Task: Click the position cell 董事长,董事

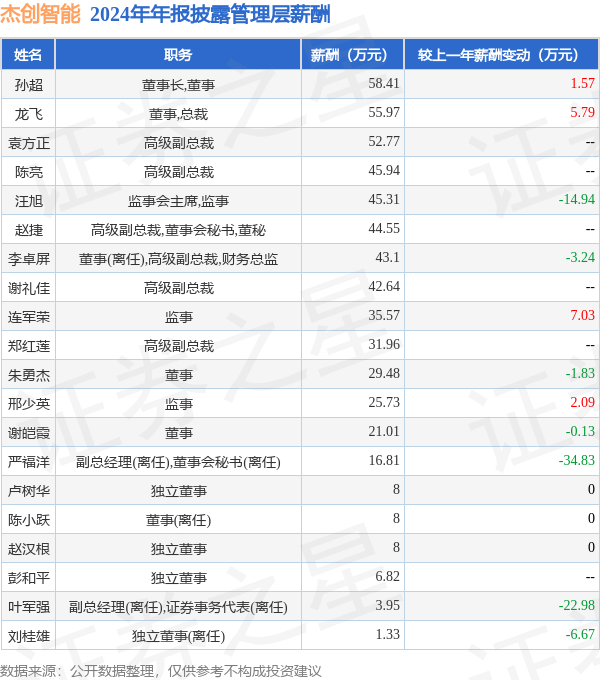Action: tap(178, 85)
